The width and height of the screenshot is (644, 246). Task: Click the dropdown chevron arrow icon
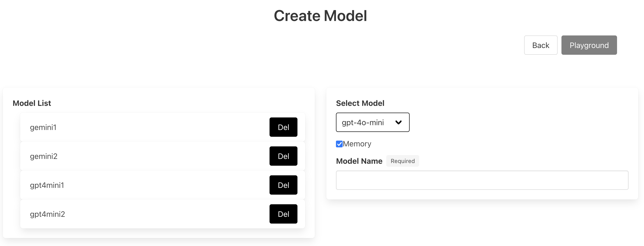pyautogui.click(x=398, y=122)
